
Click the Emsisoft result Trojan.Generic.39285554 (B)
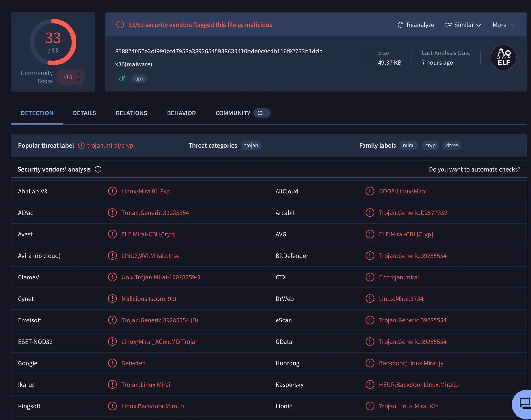point(160,320)
